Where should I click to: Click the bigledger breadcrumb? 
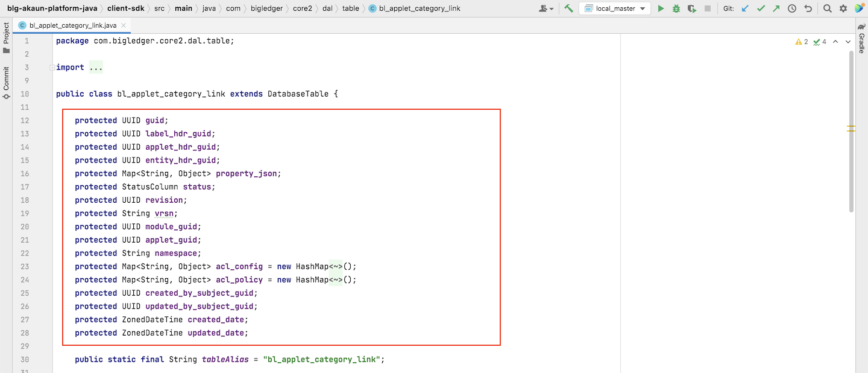pyautogui.click(x=266, y=8)
